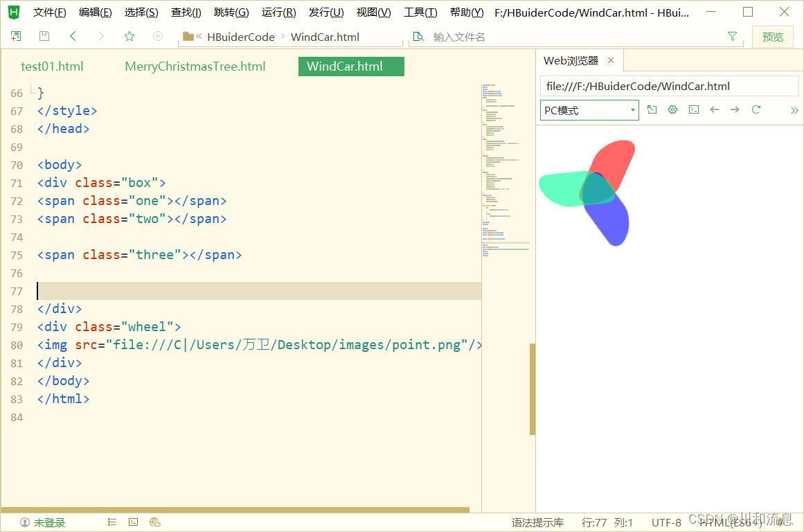Go back with the left chevron icon
Image resolution: width=804 pixels, height=532 pixels.
click(73, 36)
